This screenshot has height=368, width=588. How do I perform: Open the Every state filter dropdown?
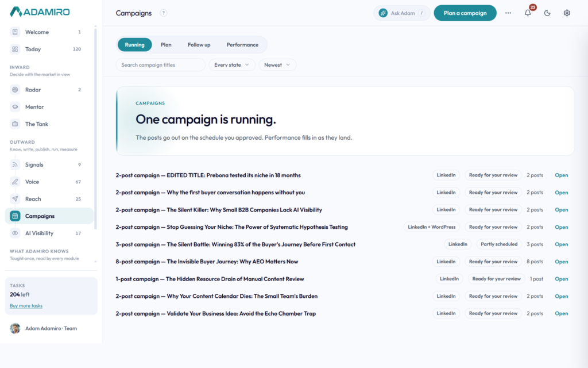click(232, 65)
